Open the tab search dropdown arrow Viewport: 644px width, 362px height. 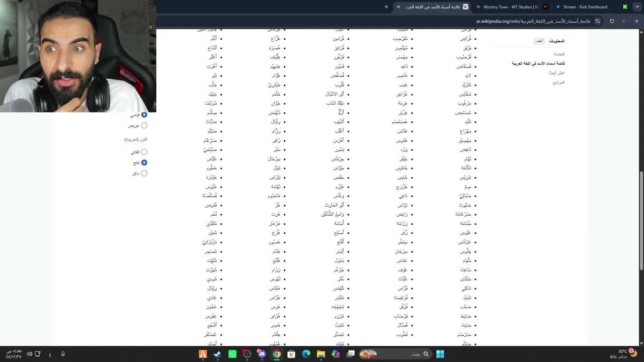636,7
